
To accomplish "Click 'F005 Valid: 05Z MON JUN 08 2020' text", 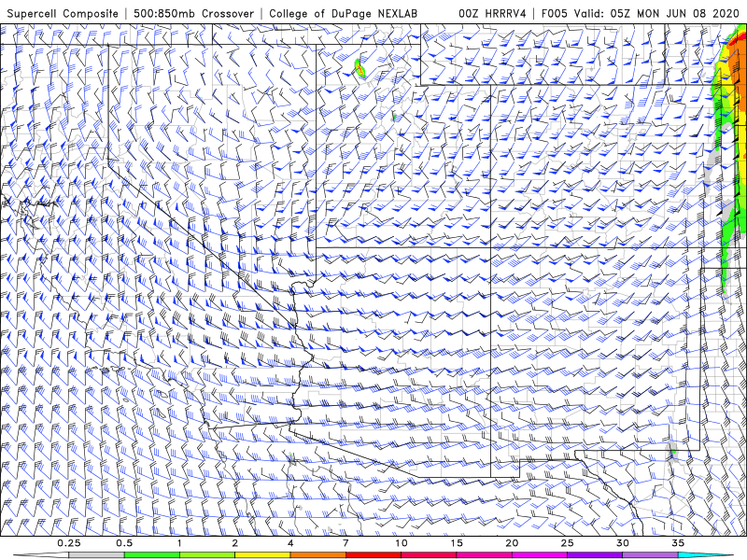I will (641, 13).
